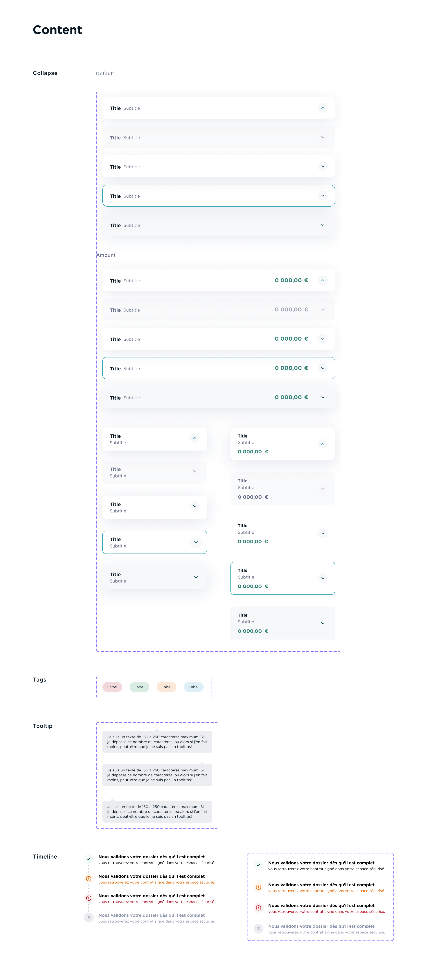
Task: Click green checkmark icon in left timeline
Action: pos(89,859)
